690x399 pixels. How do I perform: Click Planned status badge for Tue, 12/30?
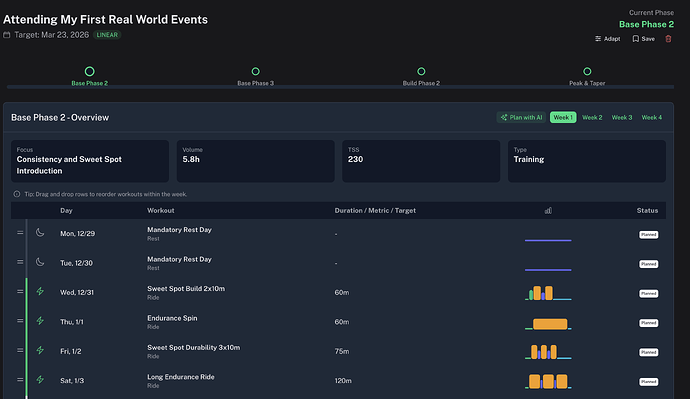pos(649,264)
